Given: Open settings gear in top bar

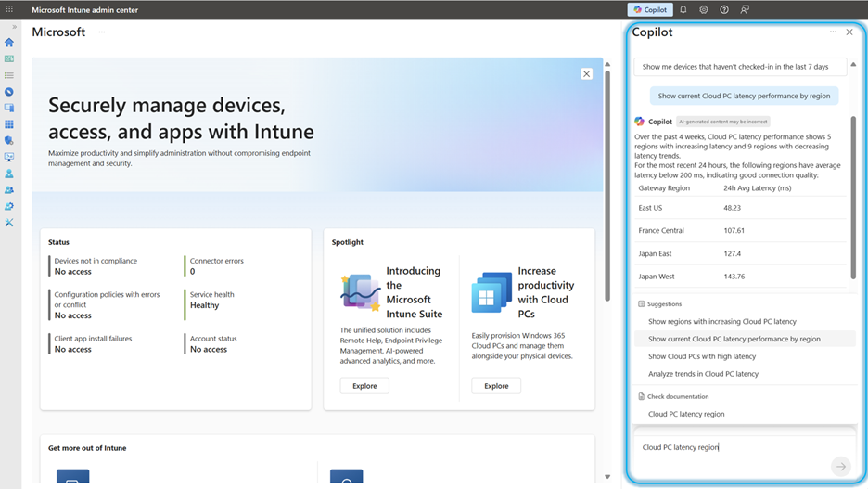Looking at the screenshot, I should pos(704,9).
